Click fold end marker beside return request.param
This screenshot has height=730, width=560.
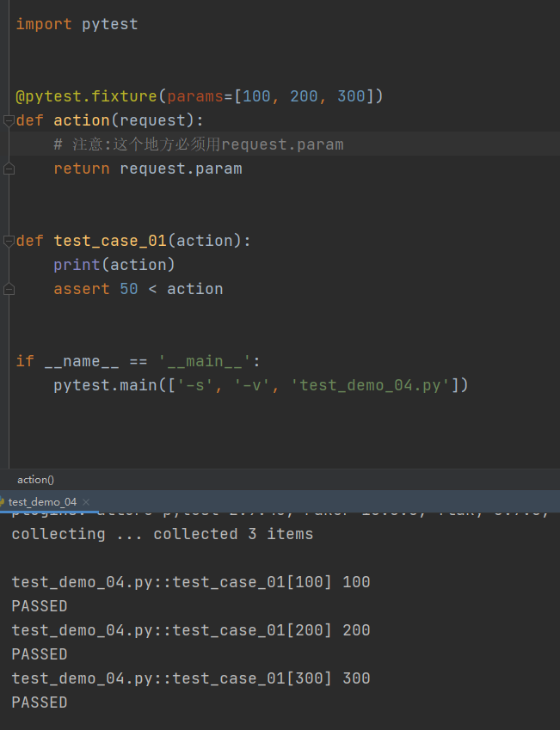[9, 169]
